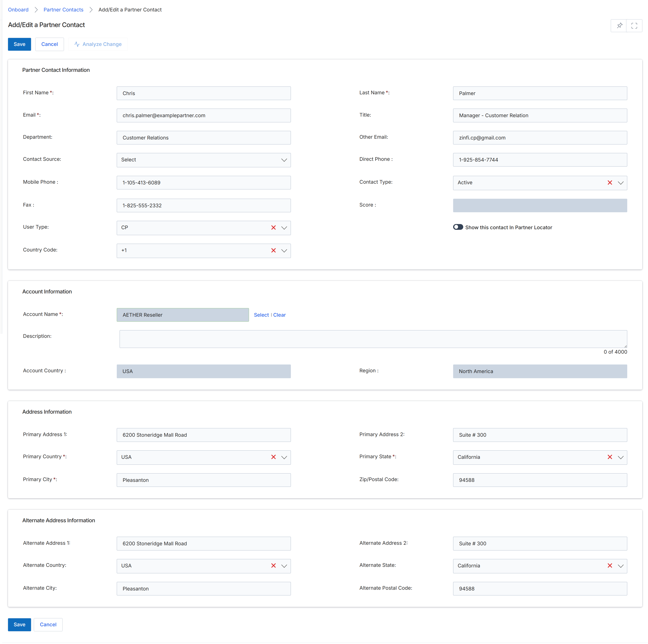Edit the Alternate City field

tap(204, 589)
